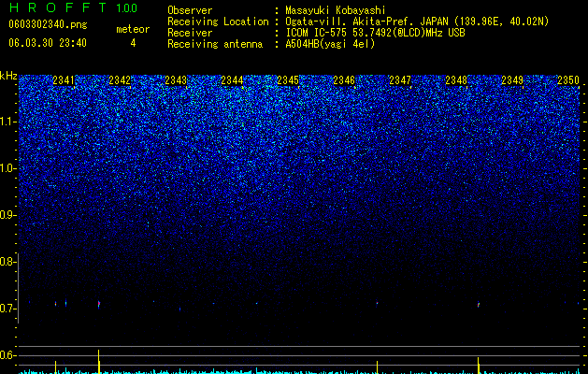588x374 pixels.
Task: Click the 2346 time marker label
Action: (x=344, y=80)
